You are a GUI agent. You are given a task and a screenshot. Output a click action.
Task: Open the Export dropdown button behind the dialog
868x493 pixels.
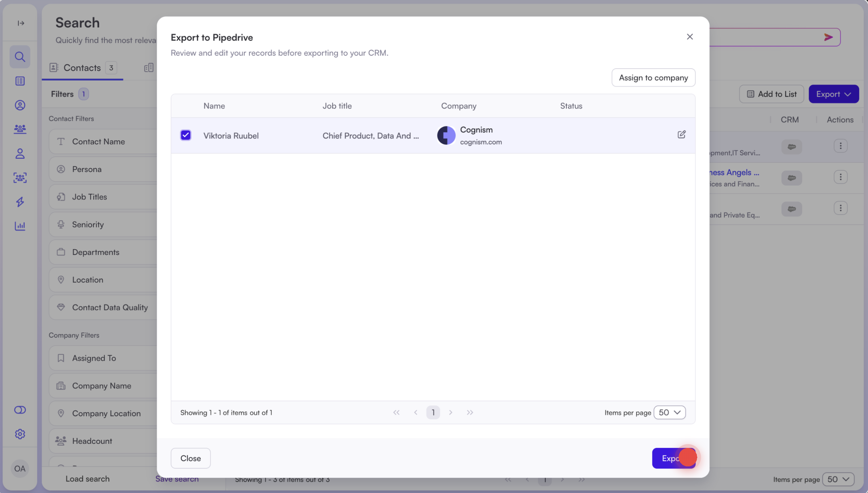coord(834,94)
